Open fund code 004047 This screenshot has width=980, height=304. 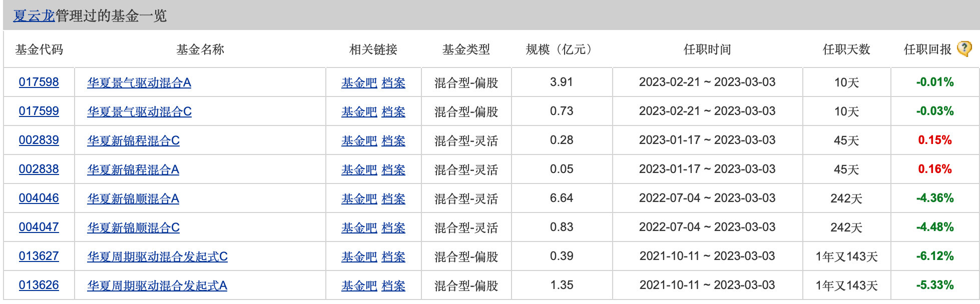coord(39,227)
